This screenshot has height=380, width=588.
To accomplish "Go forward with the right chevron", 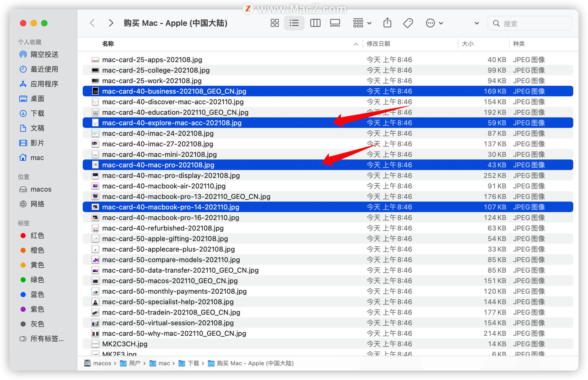I will coord(111,23).
